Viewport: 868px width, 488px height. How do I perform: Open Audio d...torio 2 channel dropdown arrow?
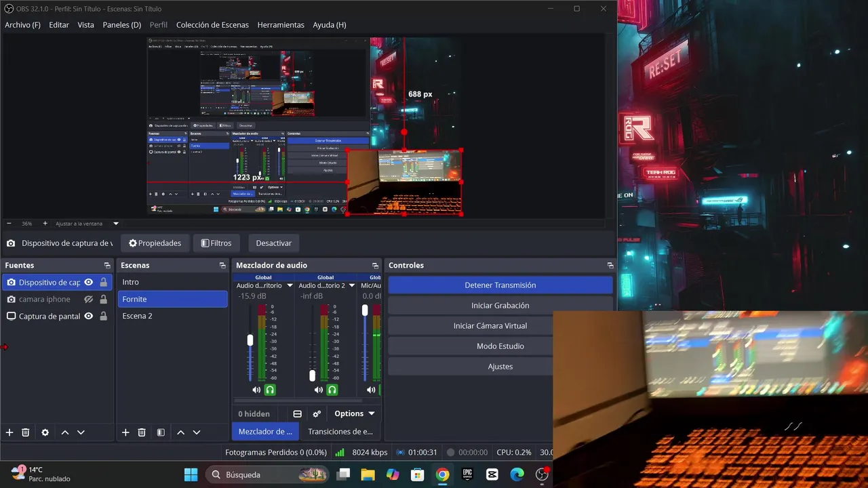[x=352, y=286]
